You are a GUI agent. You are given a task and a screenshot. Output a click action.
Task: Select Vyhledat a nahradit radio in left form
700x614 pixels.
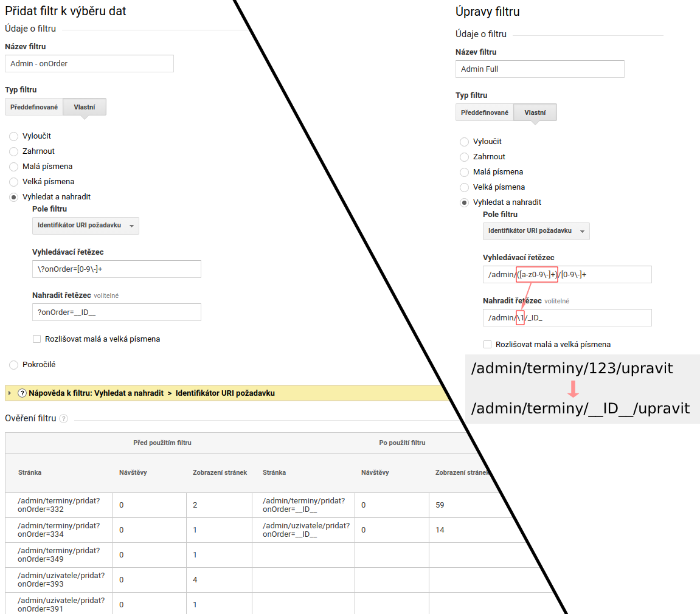pos(14,197)
